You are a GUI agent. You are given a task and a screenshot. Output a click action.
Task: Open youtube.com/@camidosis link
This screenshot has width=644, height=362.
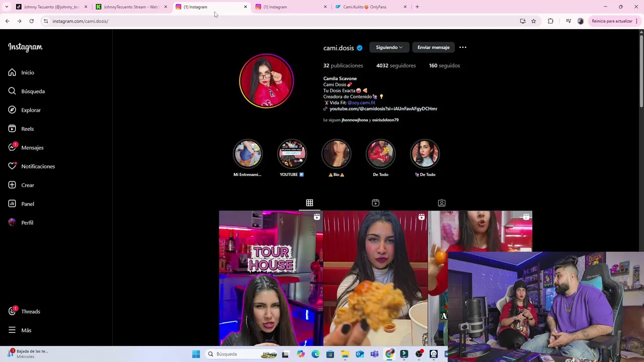coord(383,109)
